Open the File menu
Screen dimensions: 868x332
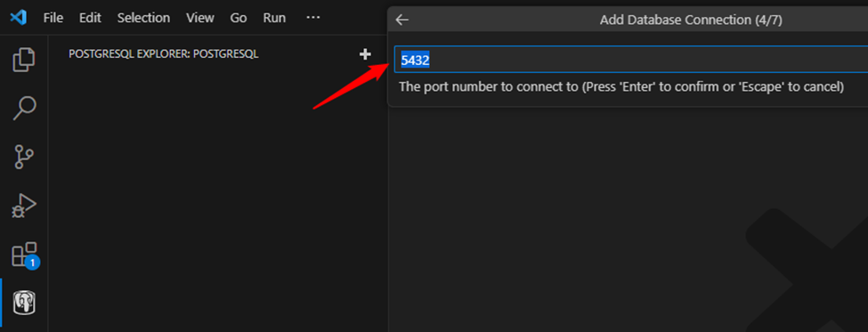tap(53, 18)
